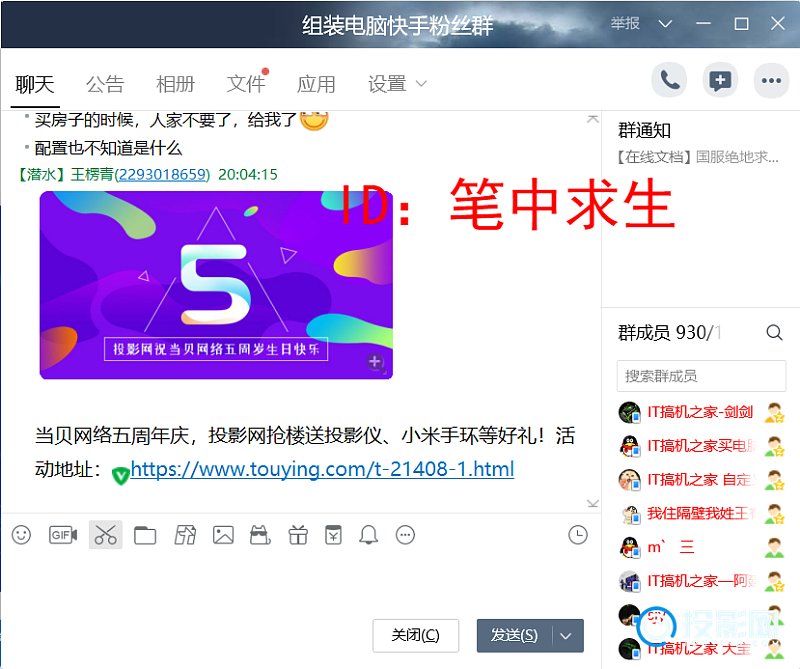The height and width of the screenshot is (669, 800).
Task: Select member IT搞机之家 自定
Action: (x=701, y=480)
